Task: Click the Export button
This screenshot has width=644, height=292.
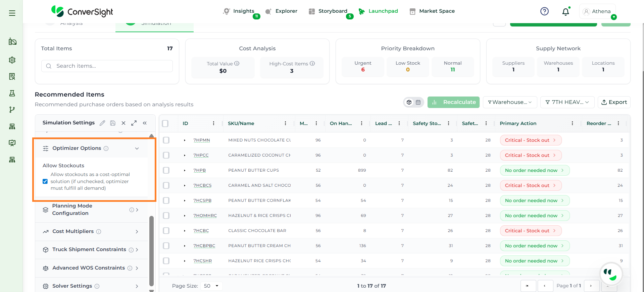Action: coord(614,102)
